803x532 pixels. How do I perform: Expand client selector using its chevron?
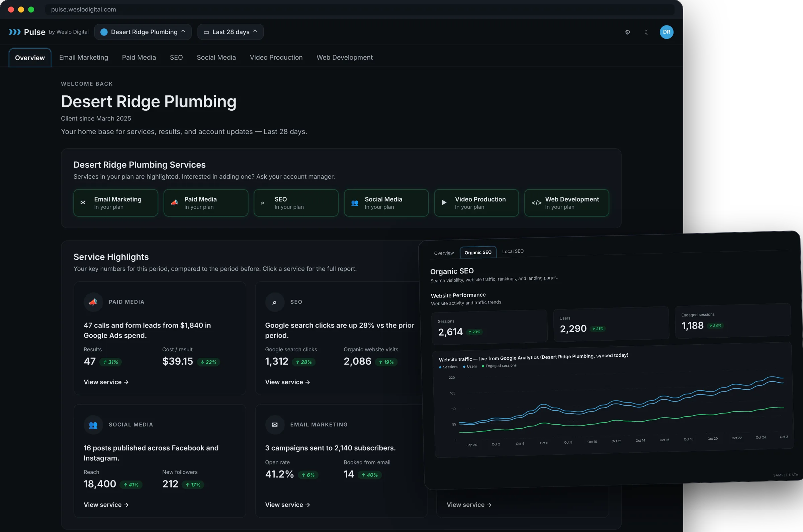tap(183, 31)
